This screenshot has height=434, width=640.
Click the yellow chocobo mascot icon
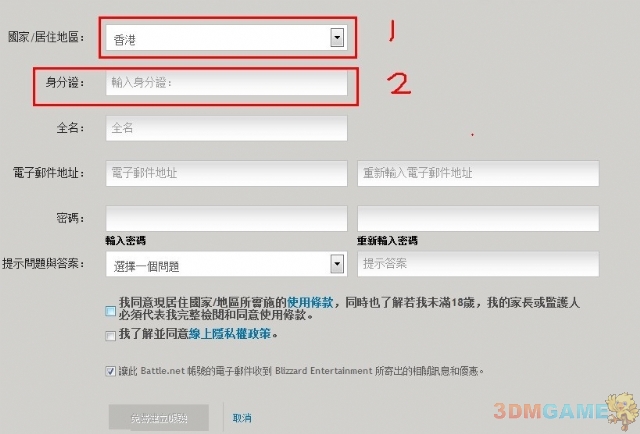(622, 411)
